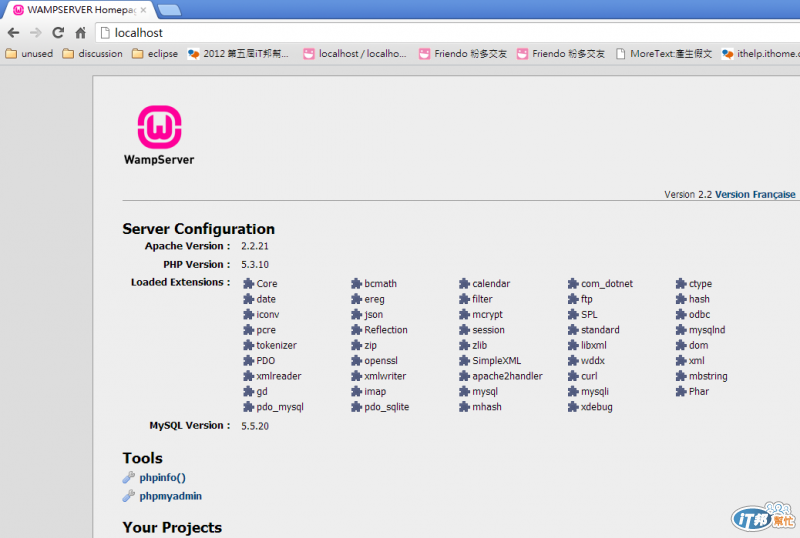
Task: Click the address bar showing localhost
Action: click(x=447, y=33)
